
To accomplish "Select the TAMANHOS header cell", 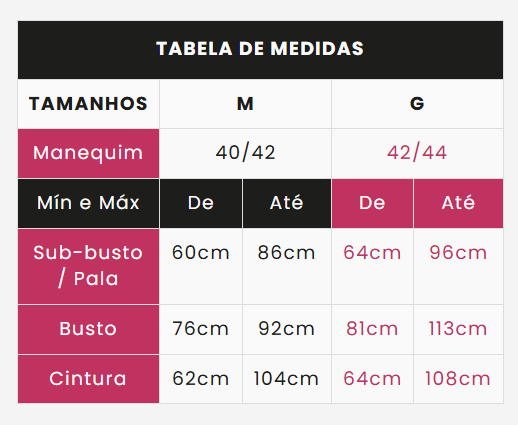I will (88, 104).
